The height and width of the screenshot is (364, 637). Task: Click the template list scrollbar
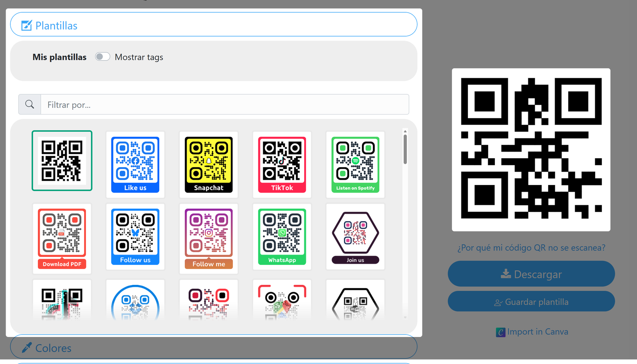tap(405, 149)
